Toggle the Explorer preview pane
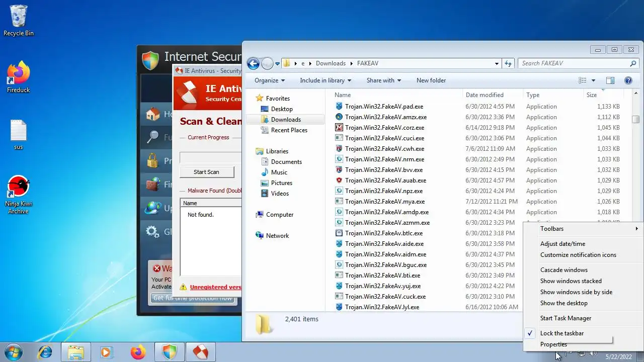The image size is (644, 362). [610, 80]
